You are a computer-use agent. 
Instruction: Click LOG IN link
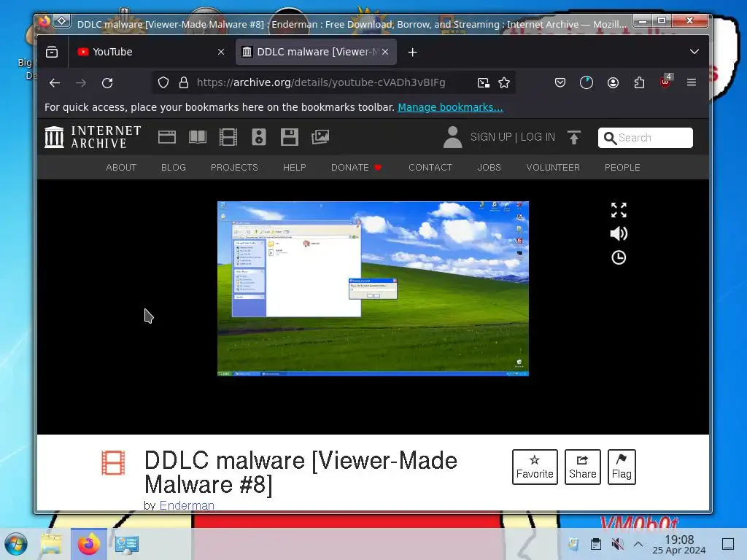[x=538, y=137]
